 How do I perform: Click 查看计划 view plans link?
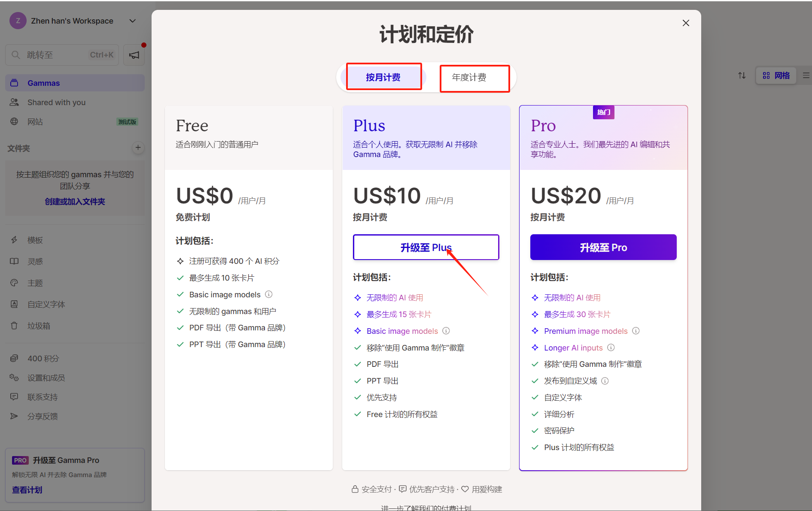pos(27,490)
